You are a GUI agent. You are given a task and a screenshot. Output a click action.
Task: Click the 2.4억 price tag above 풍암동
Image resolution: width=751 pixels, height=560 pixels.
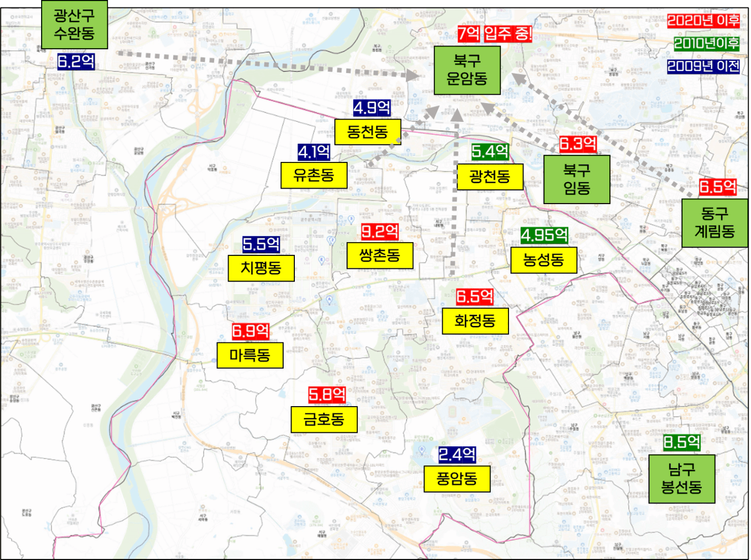(x=457, y=455)
